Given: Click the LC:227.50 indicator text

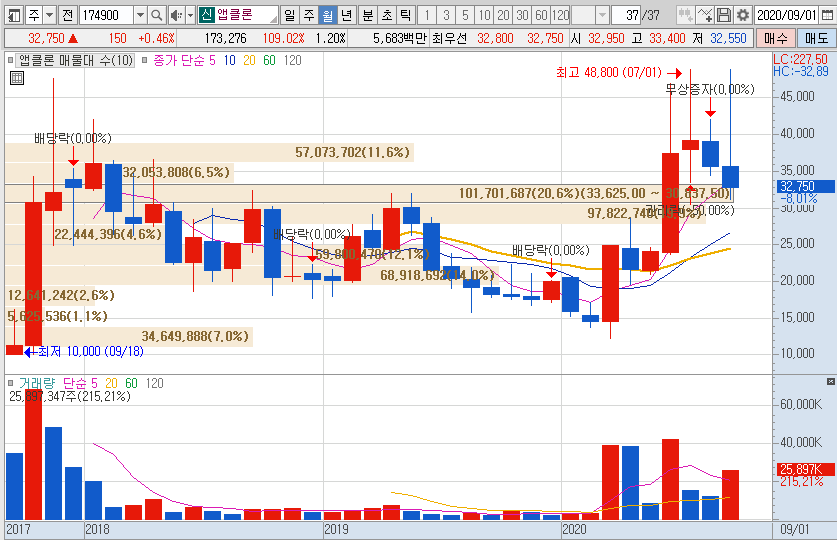Looking at the screenshot, I should click(x=800, y=59).
